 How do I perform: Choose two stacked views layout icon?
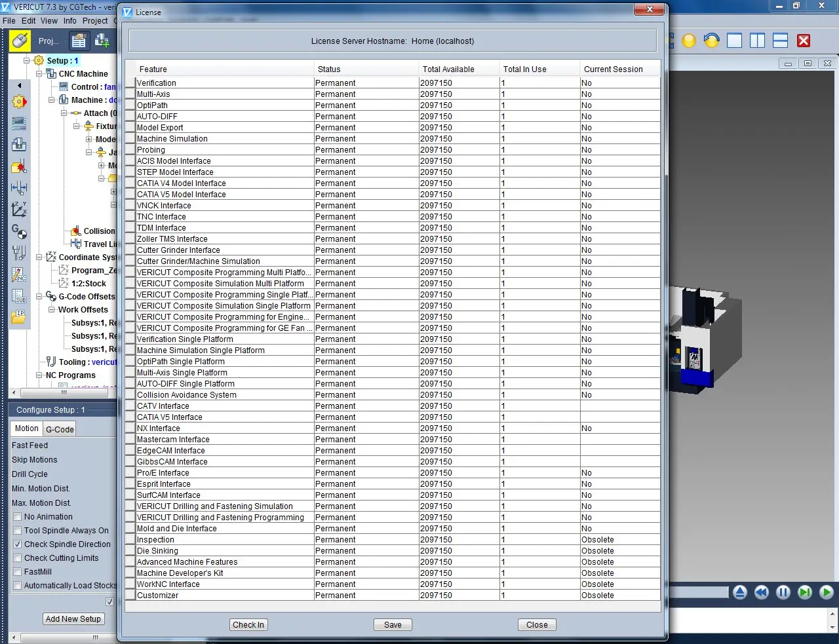pyautogui.click(x=780, y=41)
